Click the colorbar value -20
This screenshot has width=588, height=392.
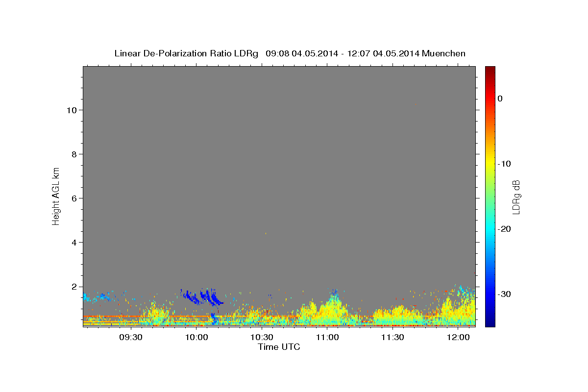tap(504, 229)
